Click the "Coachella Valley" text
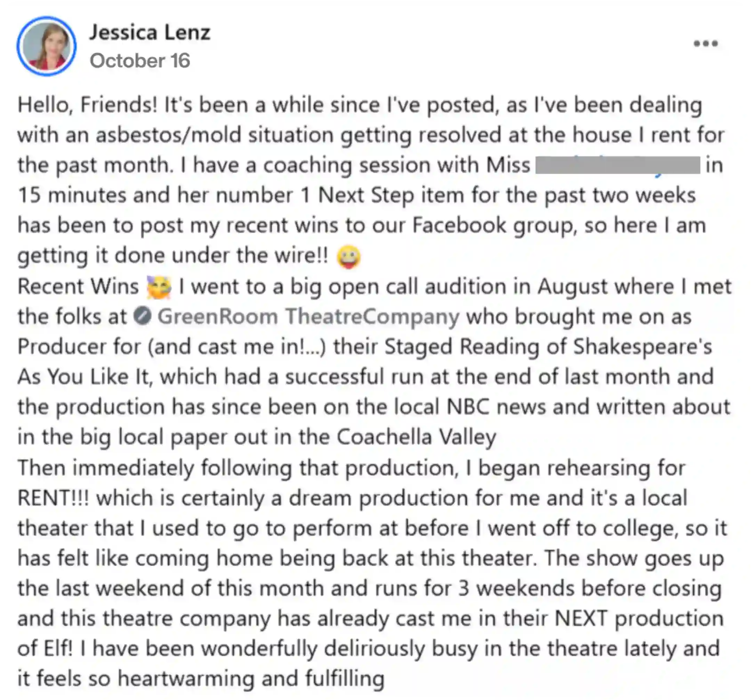 point(416,437)
